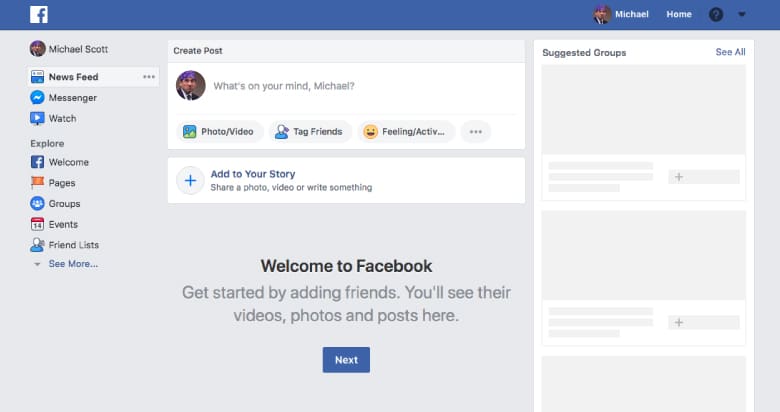
Task: Click the Pages flag icon
Action: (37, 183)
